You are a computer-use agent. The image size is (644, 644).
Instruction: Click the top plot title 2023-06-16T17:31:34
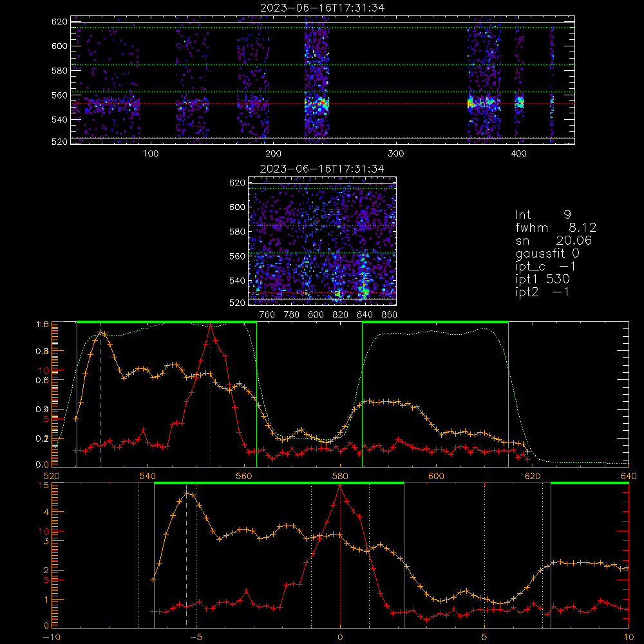pos(323,8)
